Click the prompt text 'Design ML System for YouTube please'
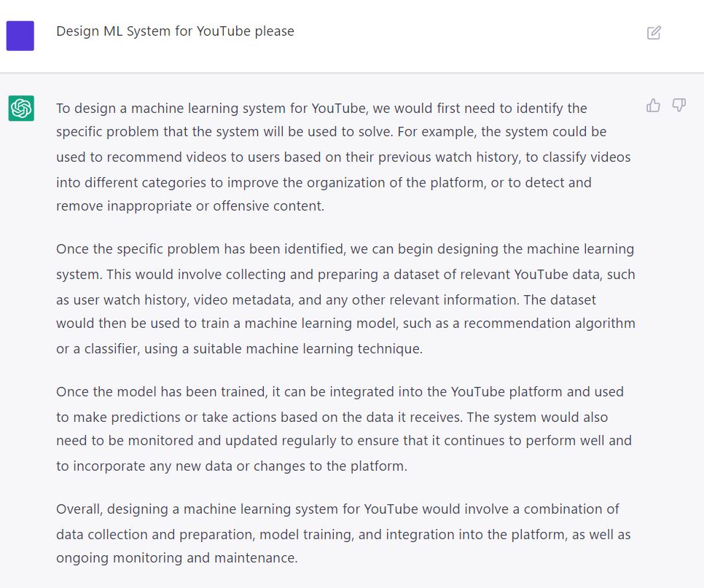The width and height of the screenshot is (704, 588). point(175,31)
